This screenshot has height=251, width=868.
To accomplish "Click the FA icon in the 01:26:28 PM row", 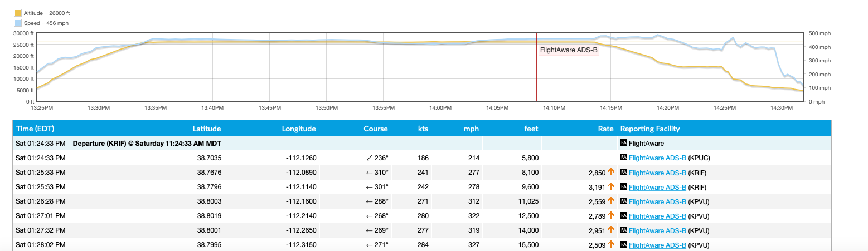I will pos(624,201).
